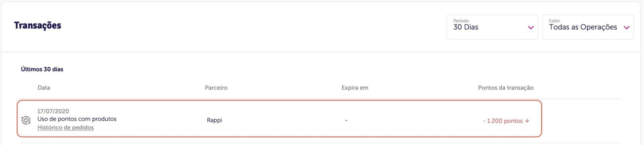The width and height of the screenshot is (644, 145).
Task: Click the Exibir label in the filter
Action: [554, 21]
